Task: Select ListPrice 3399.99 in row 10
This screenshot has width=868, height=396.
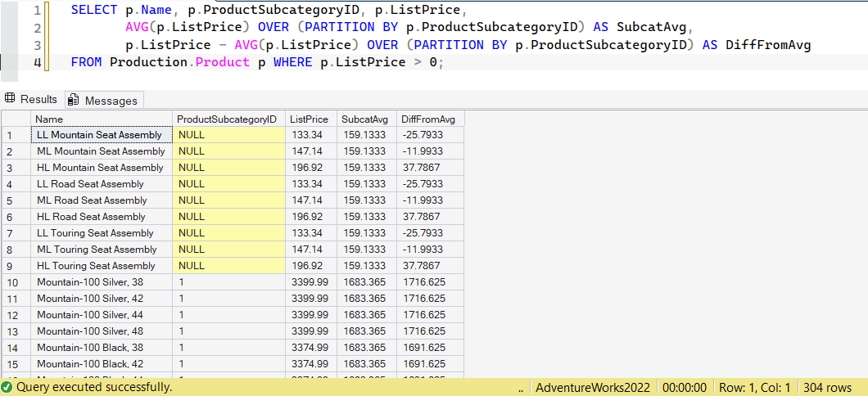Action: click(311, 282)
